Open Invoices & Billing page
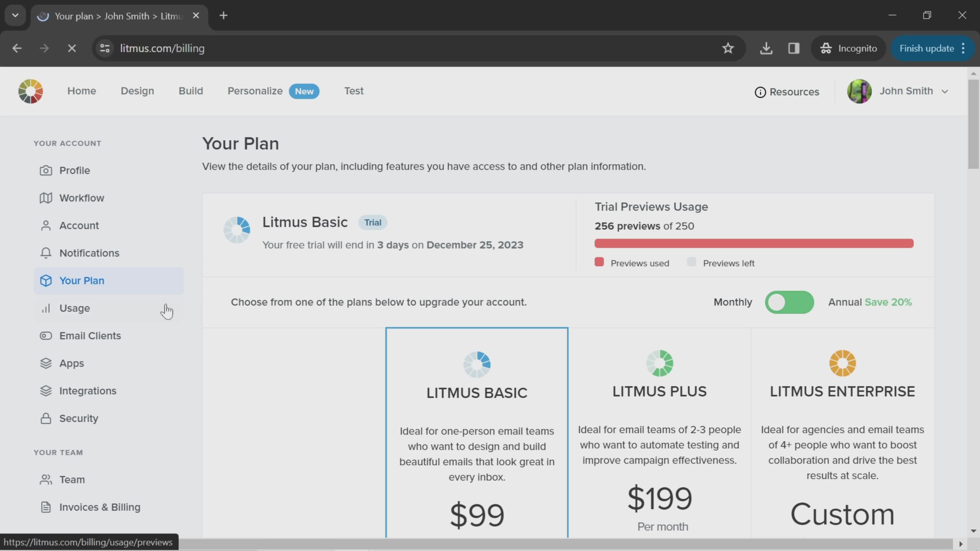 click(100, 507)
